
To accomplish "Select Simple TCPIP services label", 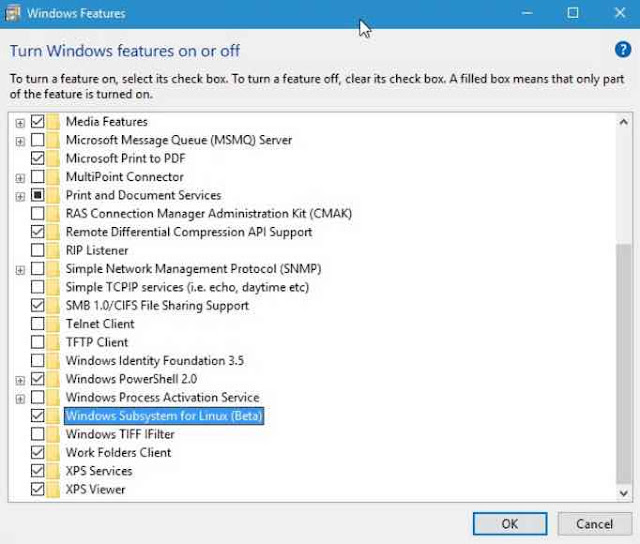I will [x=187, y=287].
